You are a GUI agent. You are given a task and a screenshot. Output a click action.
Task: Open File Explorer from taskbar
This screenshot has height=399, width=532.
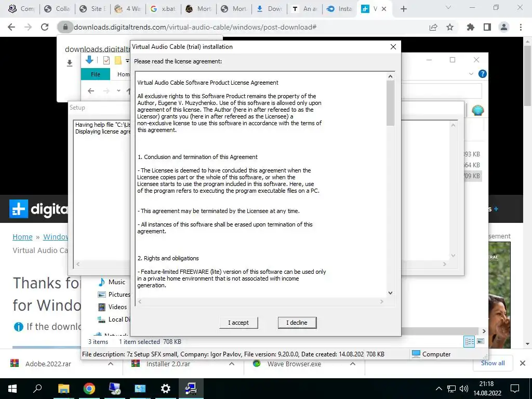click(63, 389)
